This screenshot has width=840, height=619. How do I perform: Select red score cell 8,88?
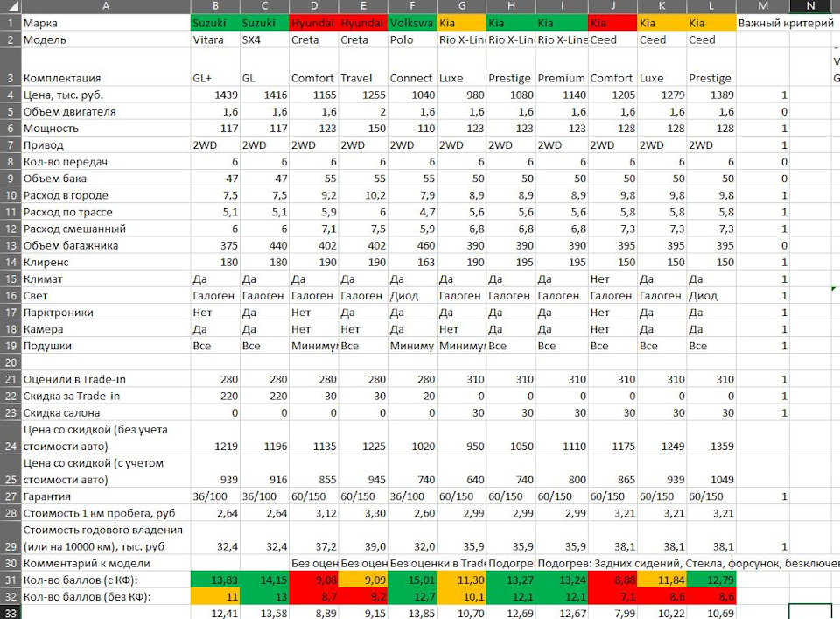612,580
